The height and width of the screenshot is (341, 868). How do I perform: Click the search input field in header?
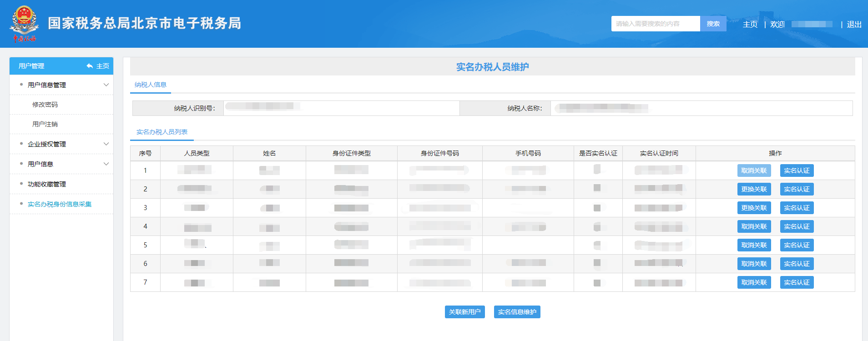[656, 24]
